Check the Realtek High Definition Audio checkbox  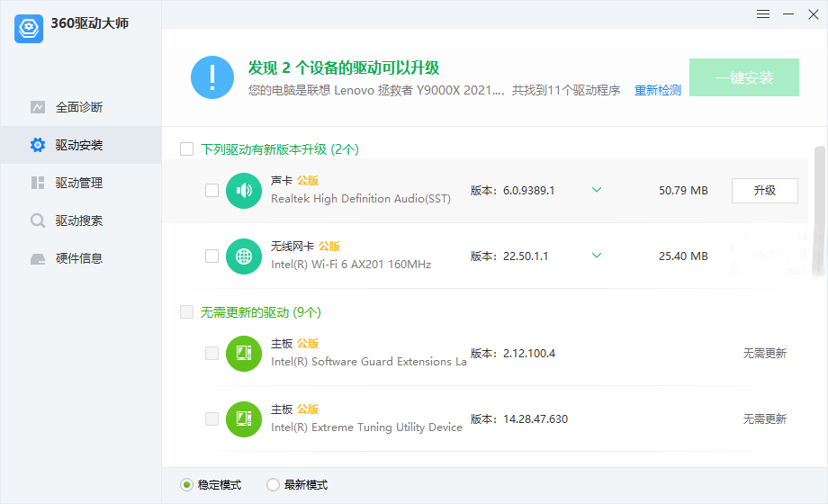(211, 191)
